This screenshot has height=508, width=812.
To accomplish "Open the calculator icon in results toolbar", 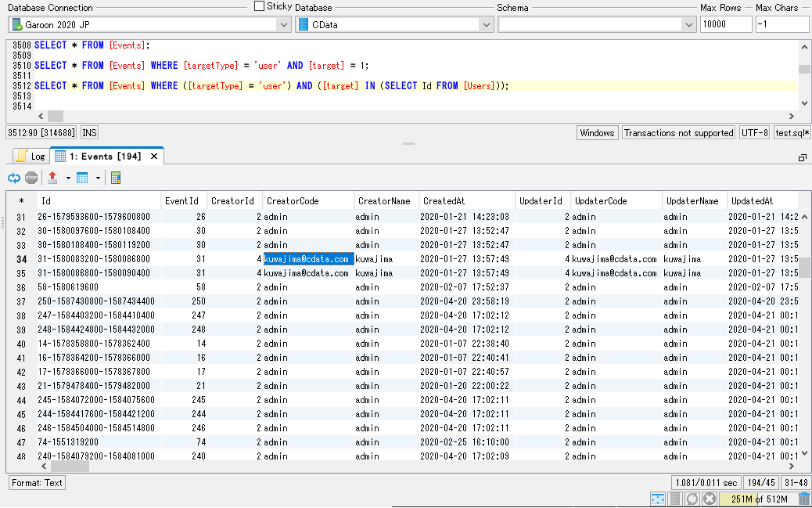I will coord(115,178).
